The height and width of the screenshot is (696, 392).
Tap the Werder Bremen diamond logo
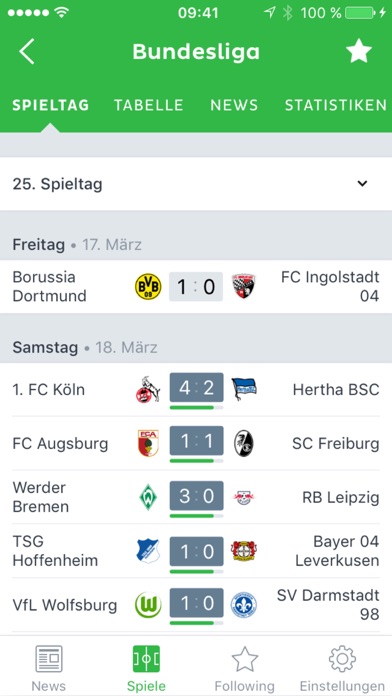[148, 497]
